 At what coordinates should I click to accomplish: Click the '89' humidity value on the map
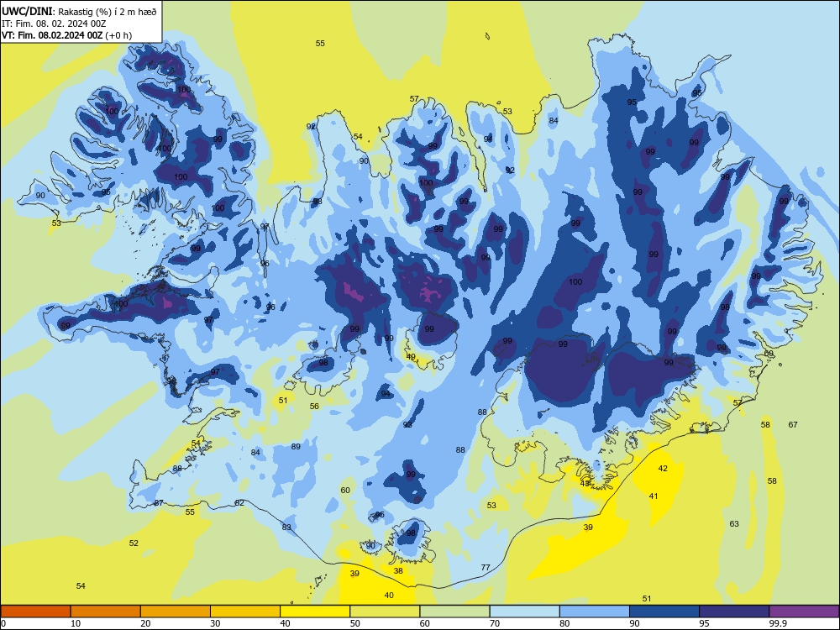[x=296, y=447]
